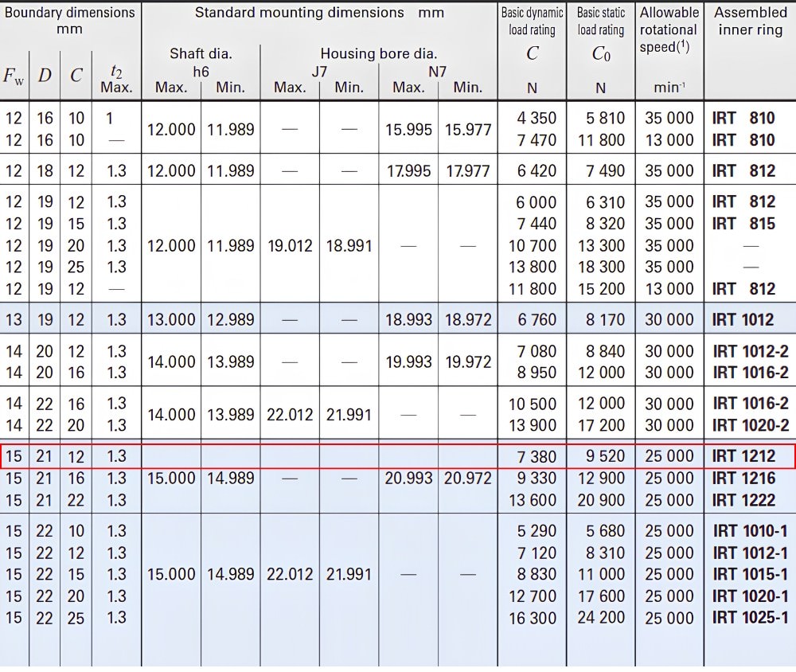
Task: Click the 16 300 dynamic load value
Action: [533, 618]
